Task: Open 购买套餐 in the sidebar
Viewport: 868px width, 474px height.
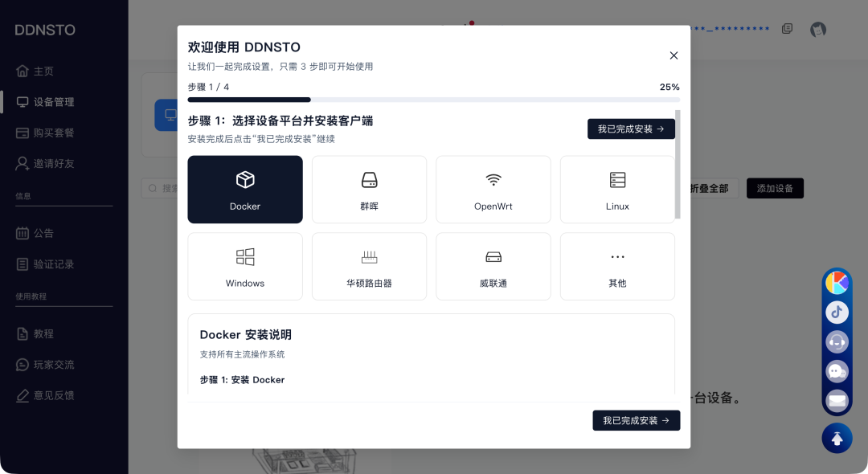Action: [x=53, y=133]
